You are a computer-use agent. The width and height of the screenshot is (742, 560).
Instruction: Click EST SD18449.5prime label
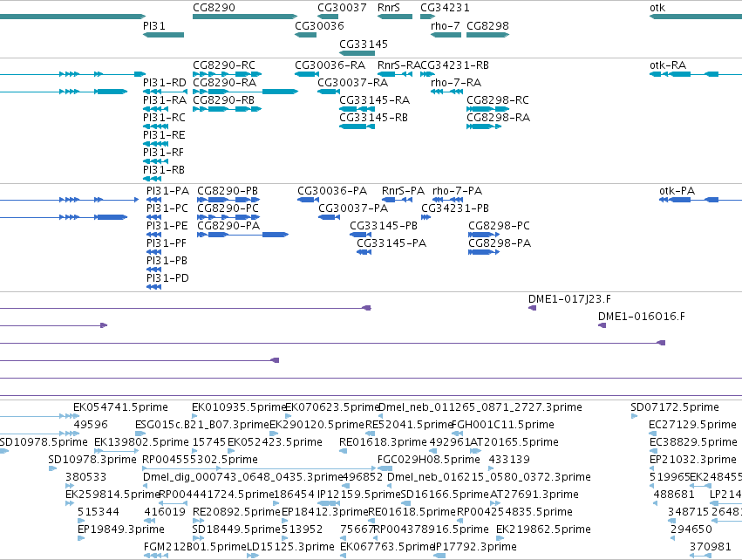(236, 529)
